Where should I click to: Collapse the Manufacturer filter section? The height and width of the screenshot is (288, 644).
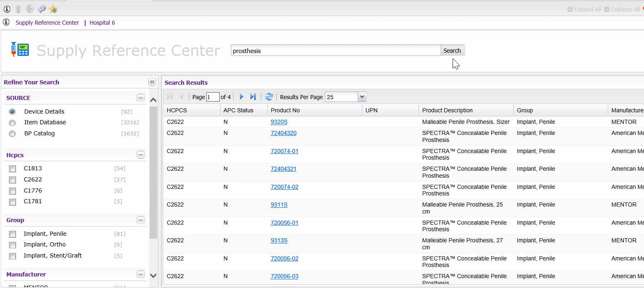[x=140, y=274]
